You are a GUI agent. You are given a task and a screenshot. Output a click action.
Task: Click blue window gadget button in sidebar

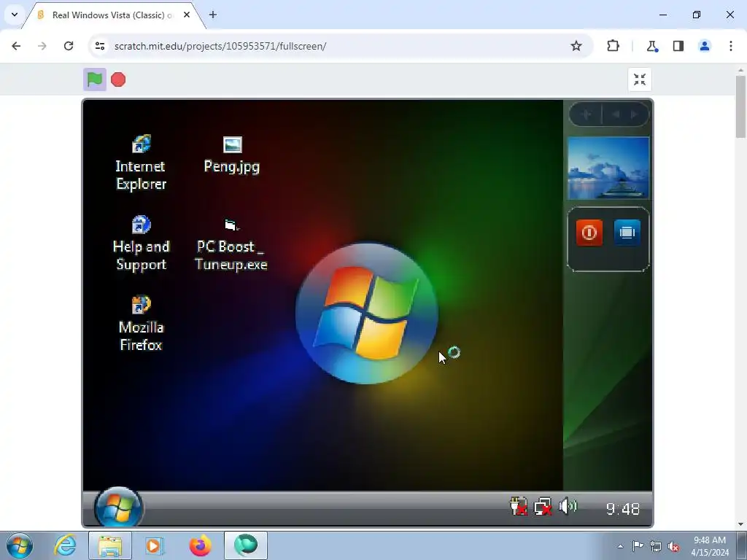627,233
